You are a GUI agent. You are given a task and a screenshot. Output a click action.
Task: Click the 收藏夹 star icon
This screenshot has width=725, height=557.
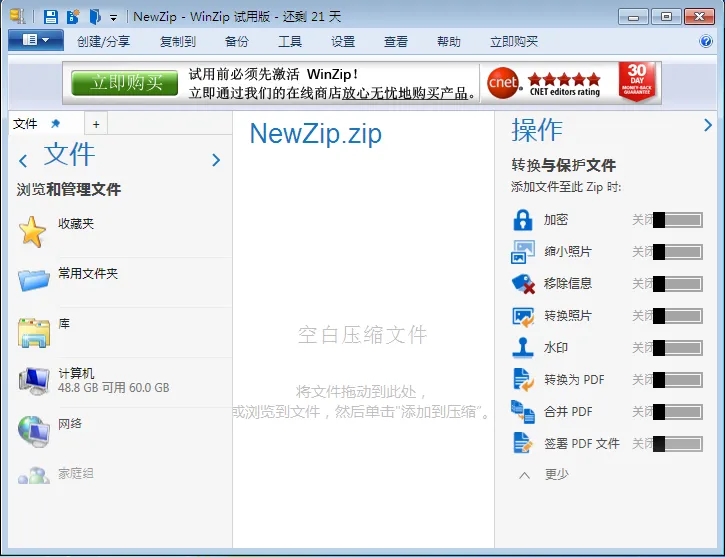coord(32,232)
